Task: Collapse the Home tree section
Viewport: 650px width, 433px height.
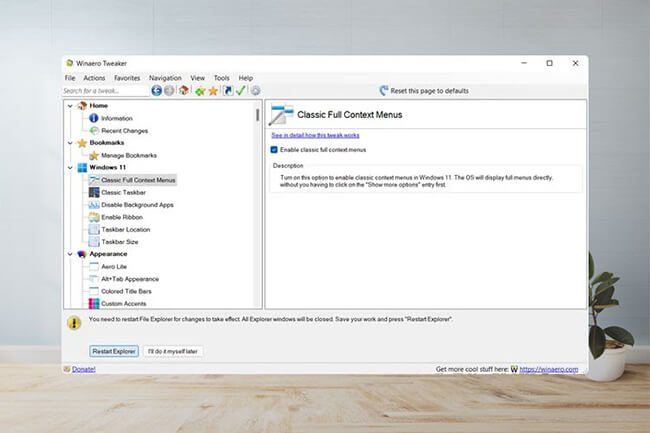Action: pos(70,106)
